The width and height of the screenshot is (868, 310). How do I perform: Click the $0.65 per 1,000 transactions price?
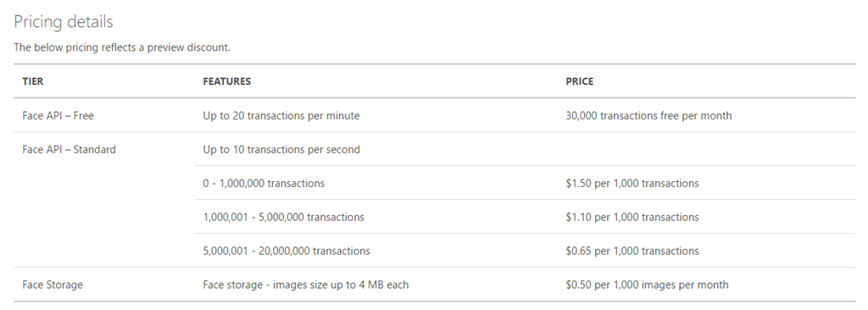tap(632, 252)
